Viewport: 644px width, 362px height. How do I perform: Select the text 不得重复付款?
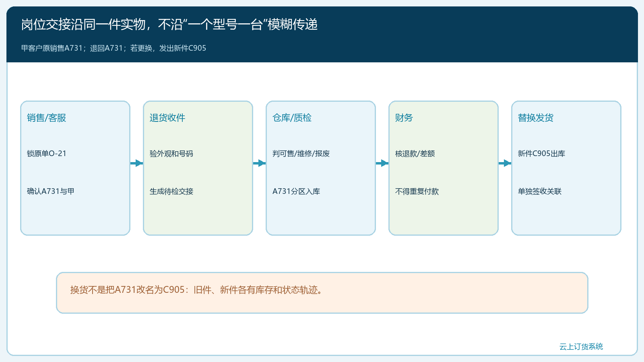(417, 191)
